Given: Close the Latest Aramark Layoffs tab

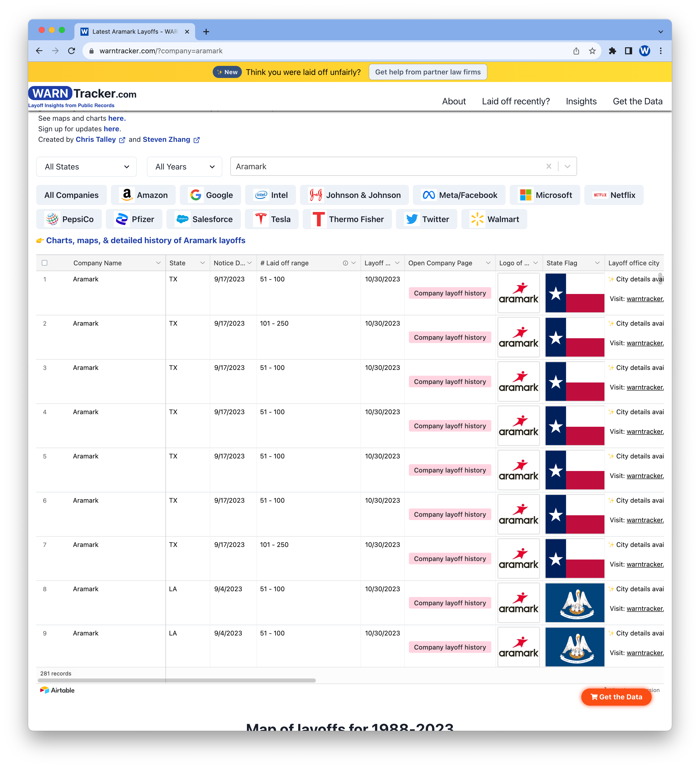Looking at the screenshot, I should [187, 32].
